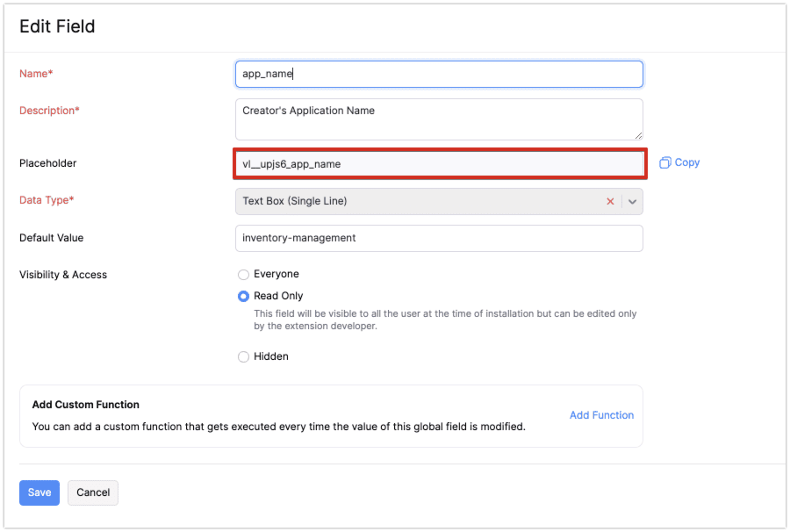
Task: Click the Hidden label text
Action: [271, 356]
